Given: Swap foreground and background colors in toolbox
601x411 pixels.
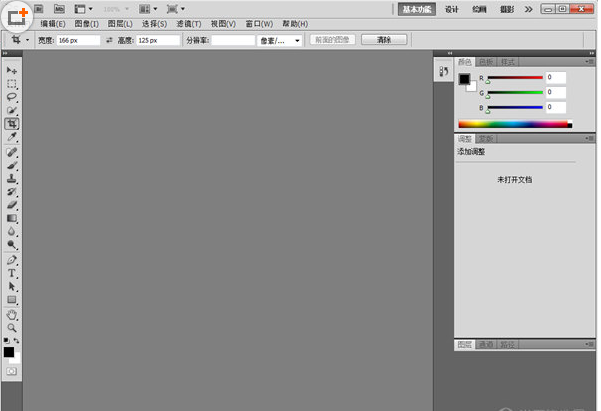Looking at the screenshot, I should pos(16,340).
